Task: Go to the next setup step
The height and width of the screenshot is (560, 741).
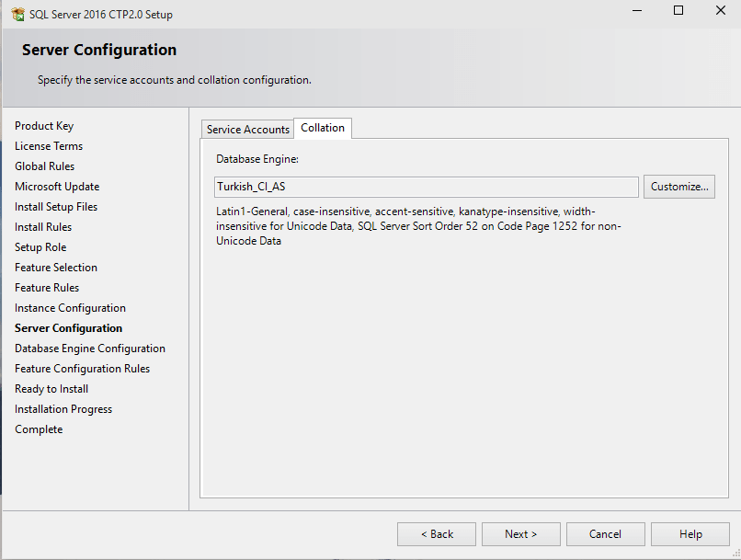Action: tap(520, 534)
